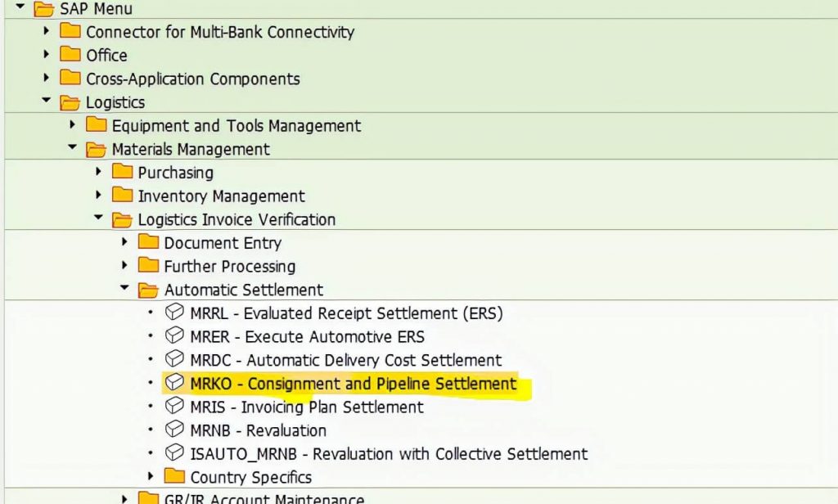Click the SAP Menu folder icon
Image resolution: width=838 pixels, height=504 pixels.
coord(44,8)
